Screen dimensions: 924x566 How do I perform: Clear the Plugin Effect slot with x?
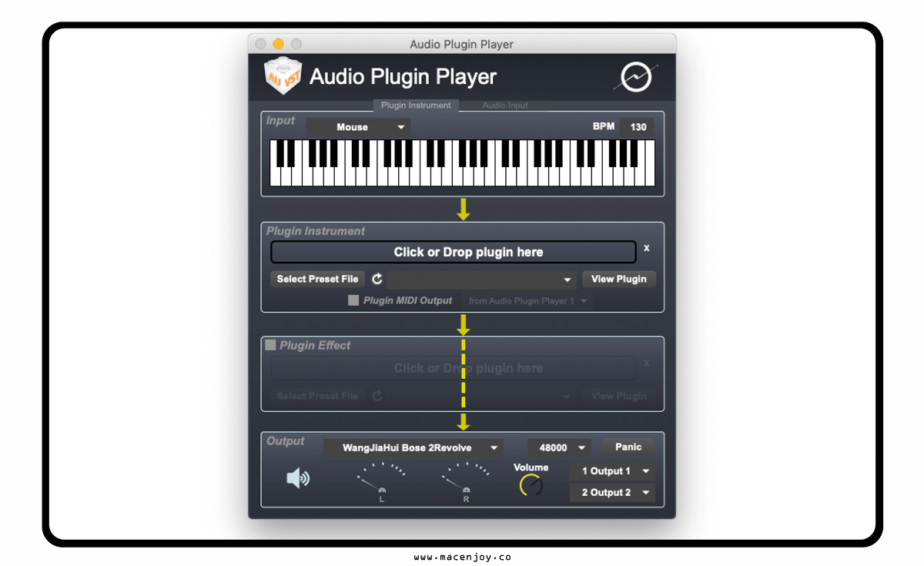[x=646, y=363]
